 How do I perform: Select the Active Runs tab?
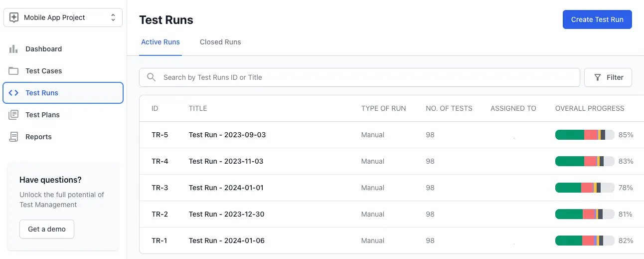pos(161,42)
